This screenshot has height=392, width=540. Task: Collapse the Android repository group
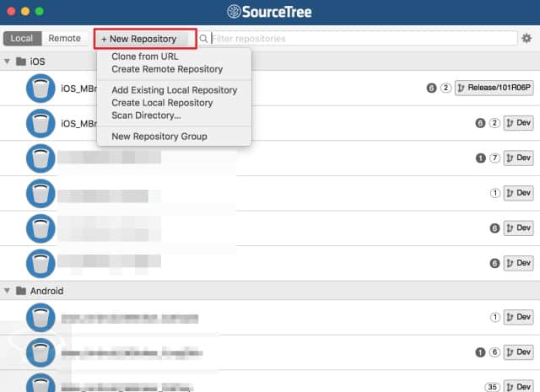(x=7, y=291)
